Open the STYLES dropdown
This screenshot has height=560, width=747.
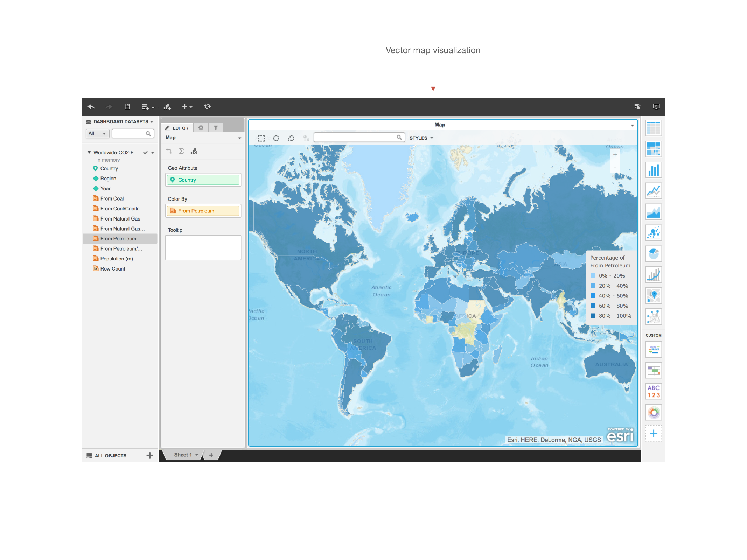pyautogui.click(x=421, y=138)
